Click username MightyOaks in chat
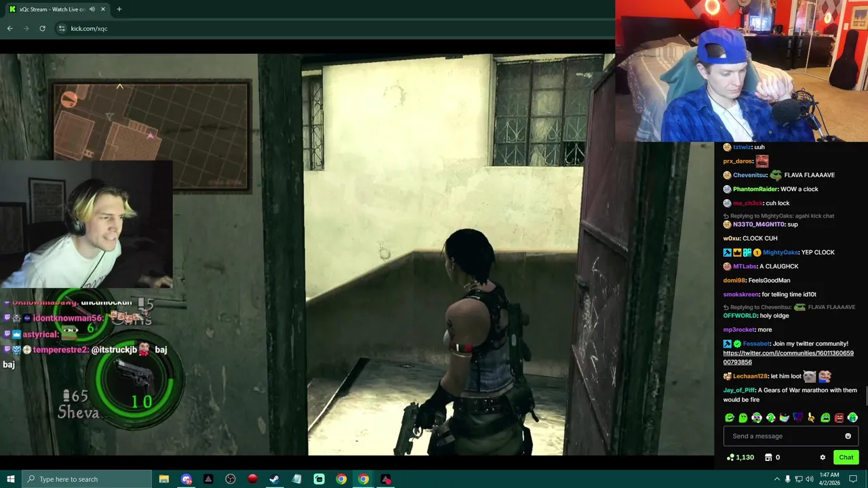The image size is (868, 488). pos(781,252)
